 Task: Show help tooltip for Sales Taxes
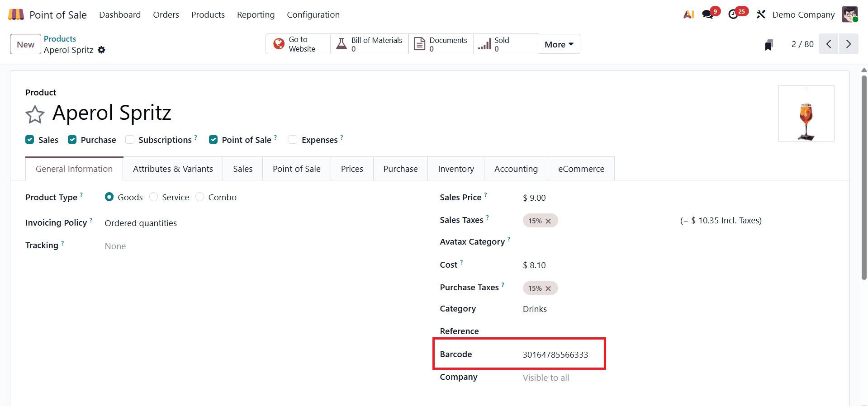click(x=487, y=217)
